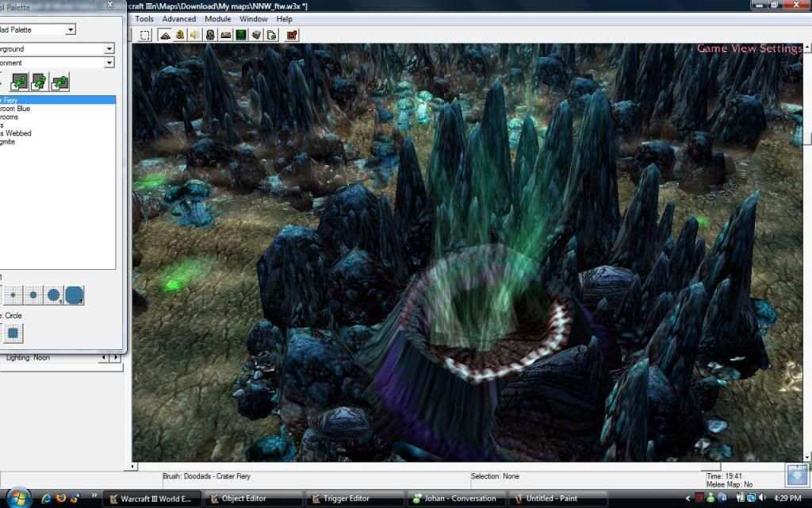Click the 4:29 PM taskbar clock
This screenshot has height=508, width=812.
(x=787, y=498)
